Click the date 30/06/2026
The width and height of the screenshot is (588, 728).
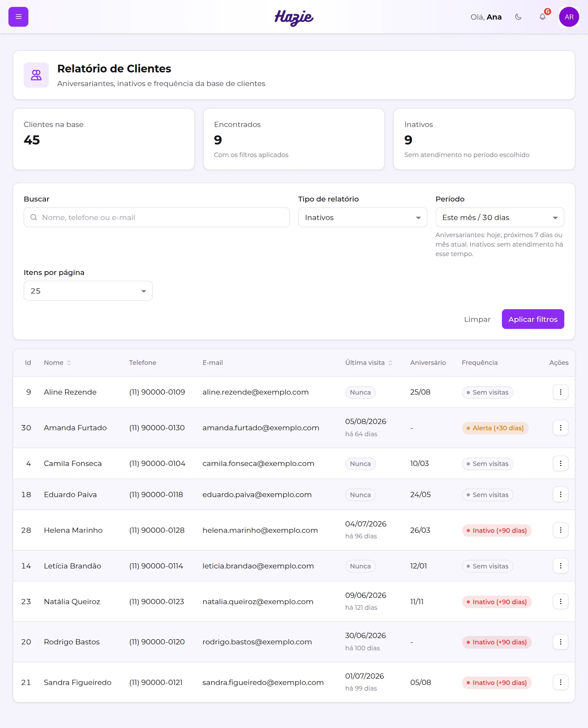click(x=365, y=636)
